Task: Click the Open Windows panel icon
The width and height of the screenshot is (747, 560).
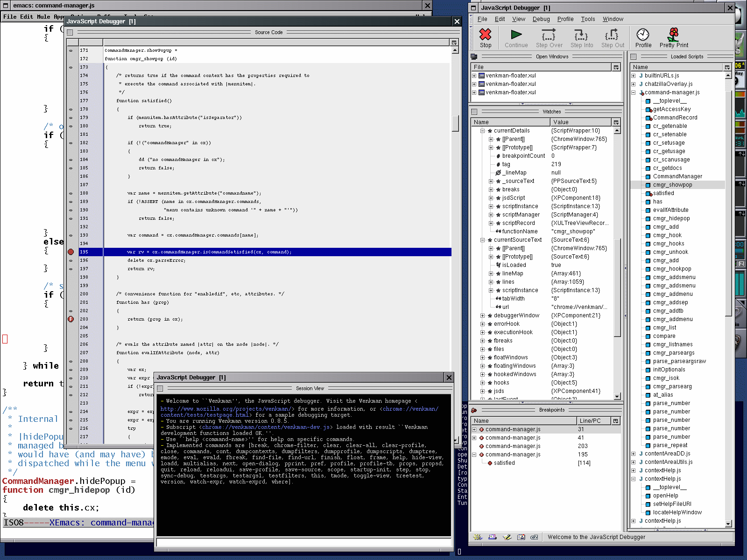Action: 474,56
